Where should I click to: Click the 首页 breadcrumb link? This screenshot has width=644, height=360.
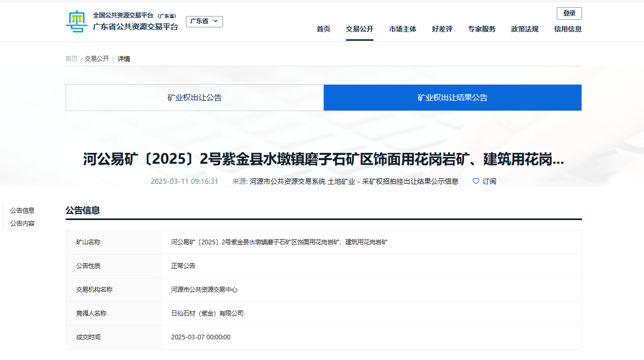click(x=71, y=59)
